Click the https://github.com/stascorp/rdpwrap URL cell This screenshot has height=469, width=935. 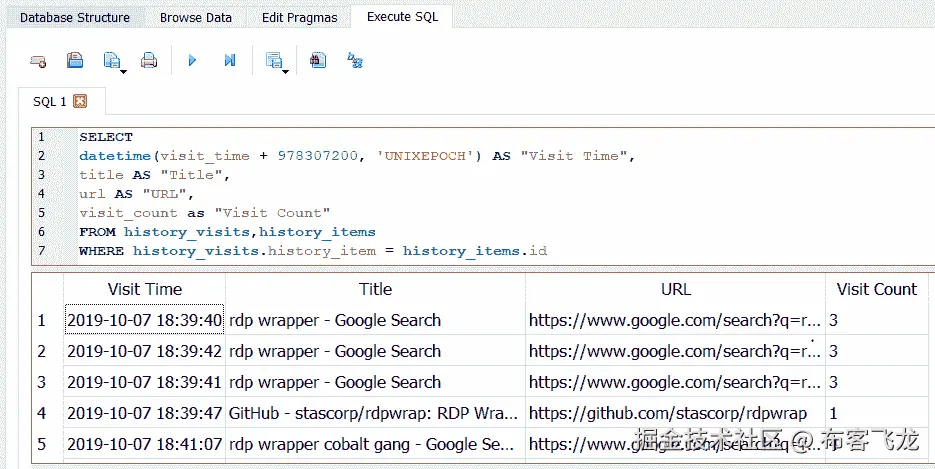point(676,413)
